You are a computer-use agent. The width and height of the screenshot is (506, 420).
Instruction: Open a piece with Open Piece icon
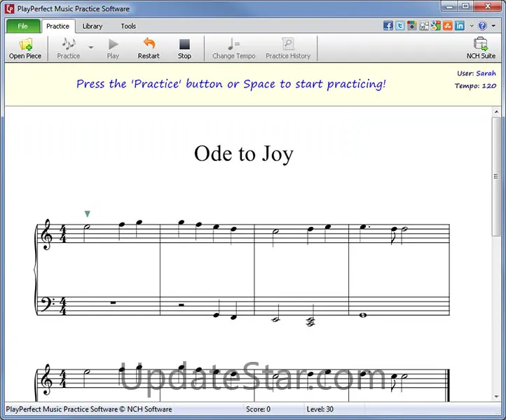(x=25, y=48)
